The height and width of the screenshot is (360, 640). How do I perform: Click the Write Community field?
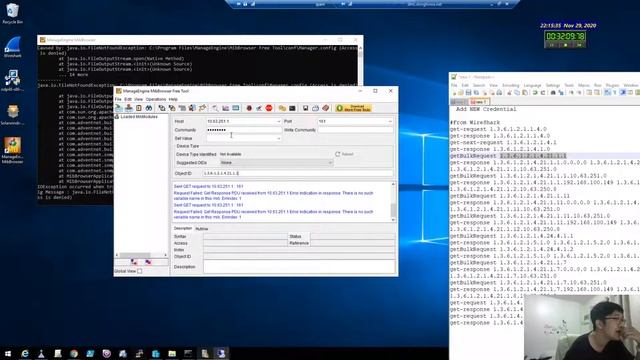355,130
